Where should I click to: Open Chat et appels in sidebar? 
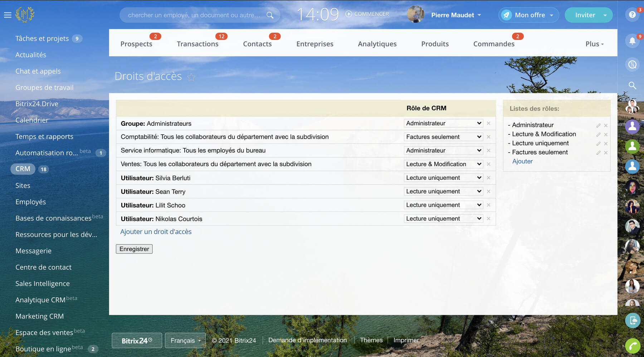(38, 71)
